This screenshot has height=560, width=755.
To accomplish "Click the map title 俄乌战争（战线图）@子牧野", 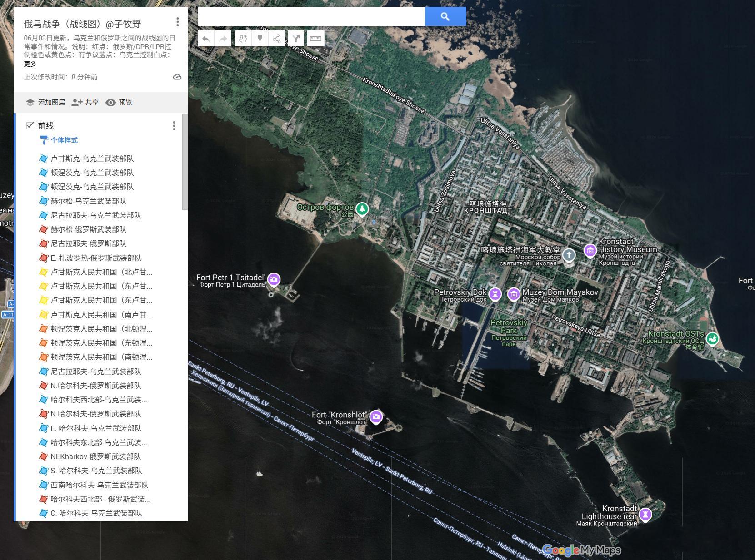I will (83, 24).
